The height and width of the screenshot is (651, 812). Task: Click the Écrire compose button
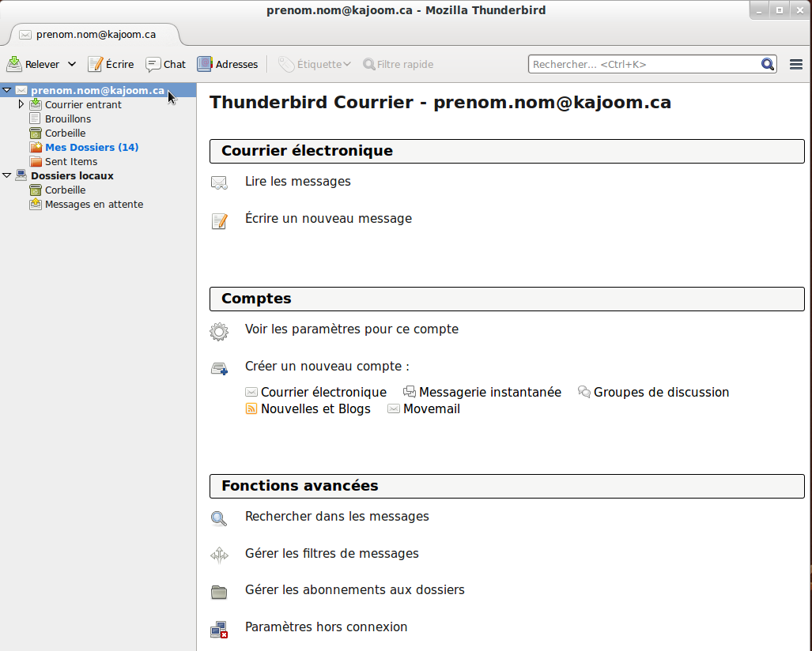click(111, 64)
